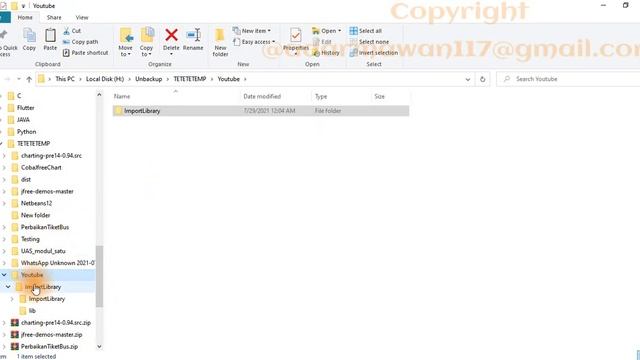640x360 pixels.
Task: Open the Copy to menu
Action: click(x=147, y=42)
